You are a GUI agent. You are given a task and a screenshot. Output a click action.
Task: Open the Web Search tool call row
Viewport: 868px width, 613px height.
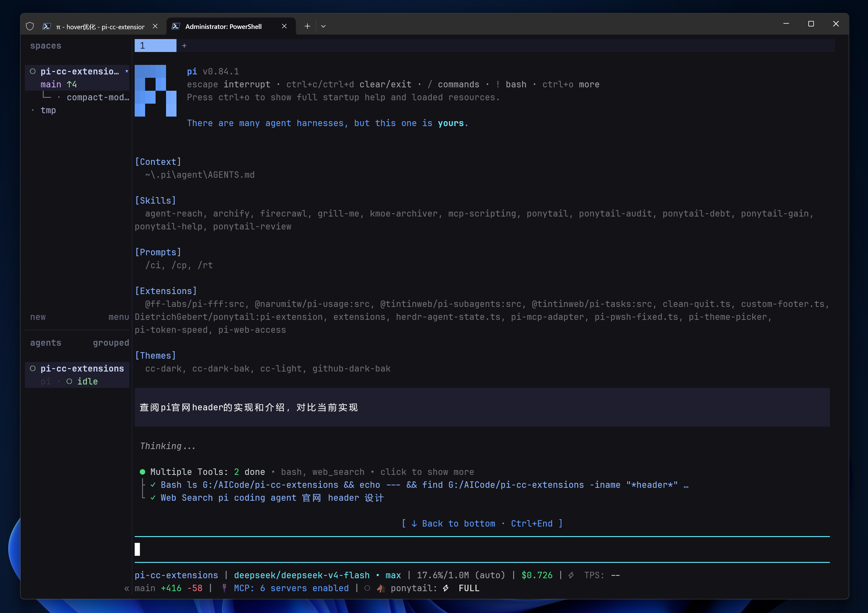[x=267, y=498]
